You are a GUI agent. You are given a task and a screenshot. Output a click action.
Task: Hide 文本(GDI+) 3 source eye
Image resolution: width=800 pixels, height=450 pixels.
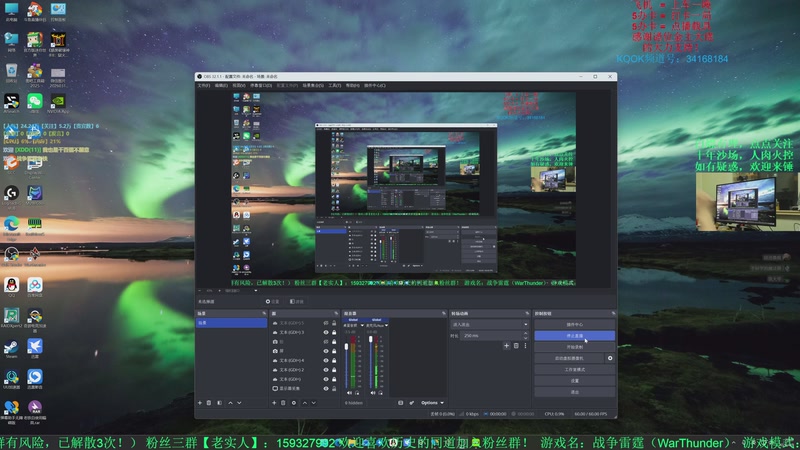click(x=326, y=333)
